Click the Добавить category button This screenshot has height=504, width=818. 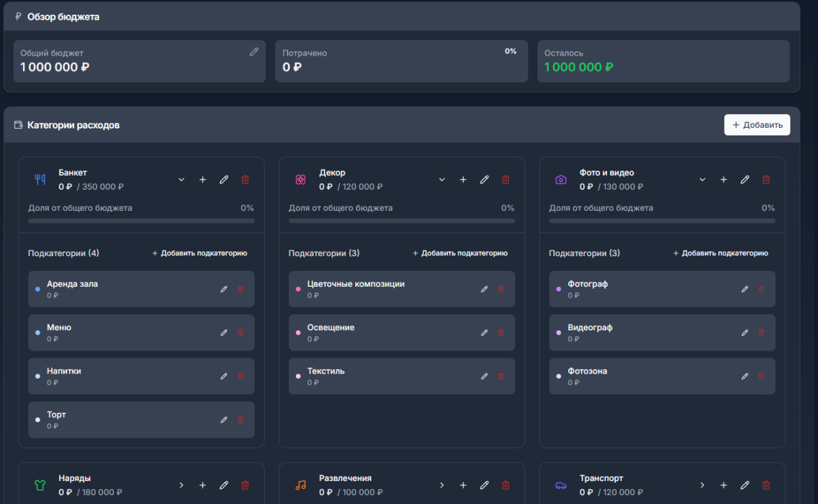(x=757, y=125)
